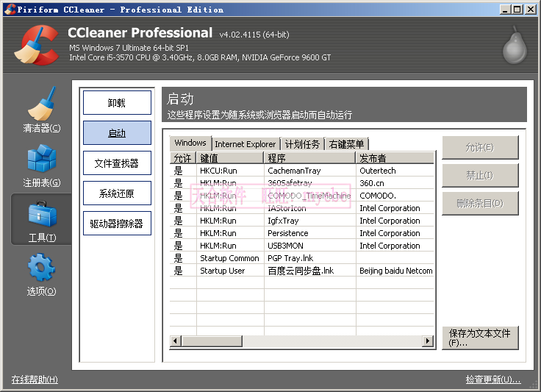Image resolution: width=541 pixels, height=392 pixels.
Task: Open the 系统还原 system restore section
Action: coord(117,193)
